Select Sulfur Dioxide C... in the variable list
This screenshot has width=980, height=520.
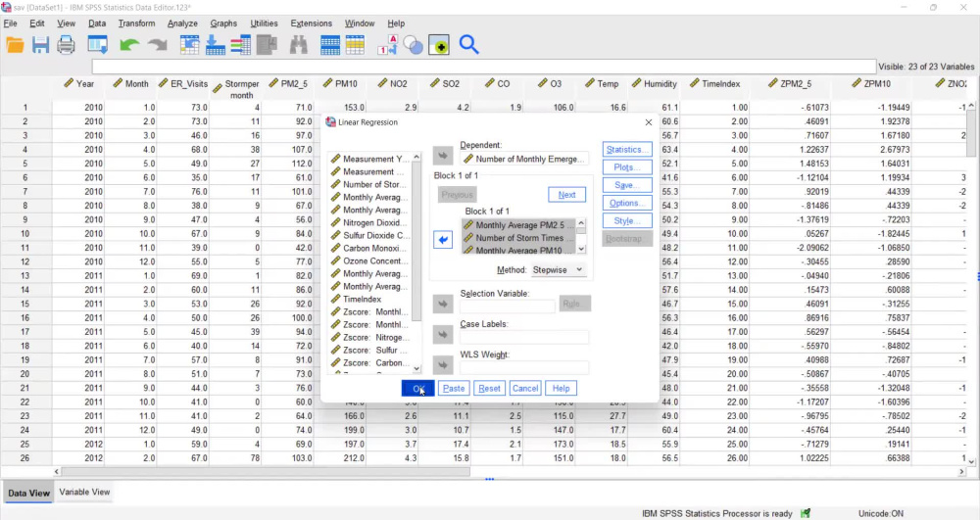point(370,235)
